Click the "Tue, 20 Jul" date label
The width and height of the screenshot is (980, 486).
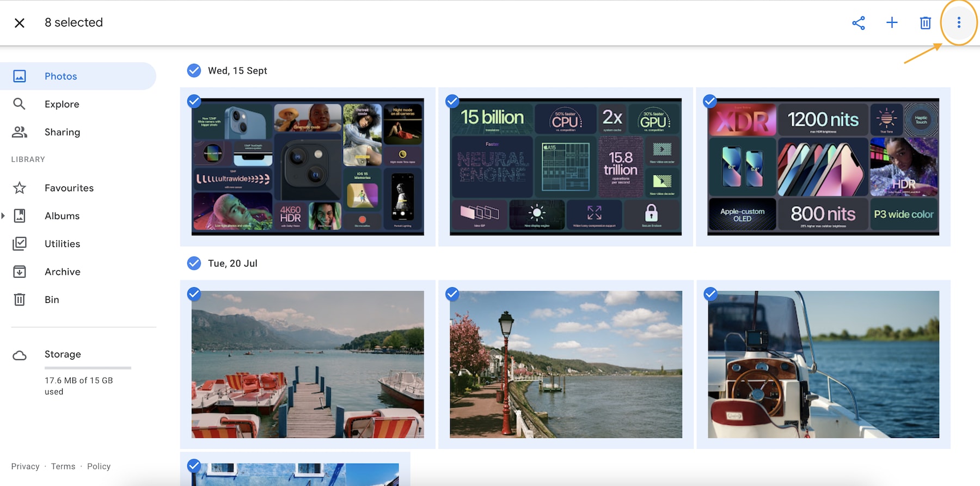(232, 264)
